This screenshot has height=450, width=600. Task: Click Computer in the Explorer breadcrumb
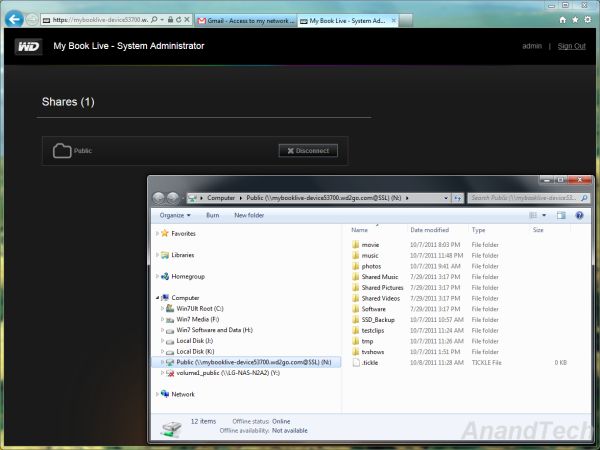221,198
